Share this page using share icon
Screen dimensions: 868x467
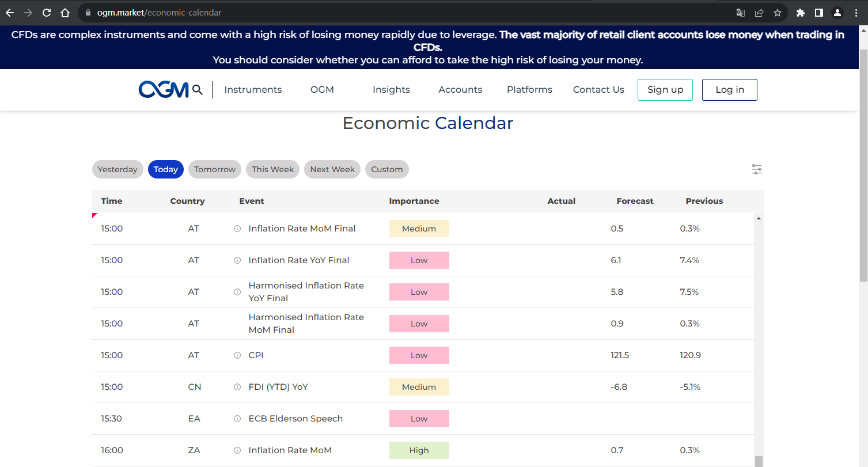[759, 13]
